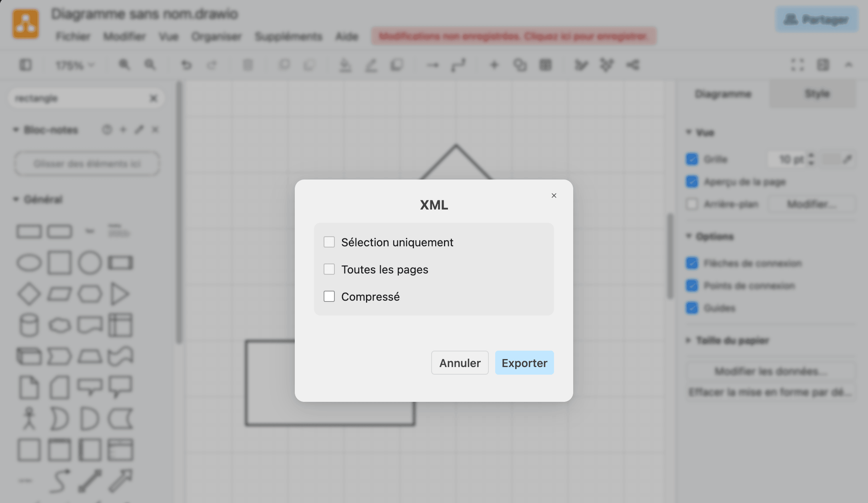Open the Fichier menu
The image size is (868, 503).
point(73,36)
